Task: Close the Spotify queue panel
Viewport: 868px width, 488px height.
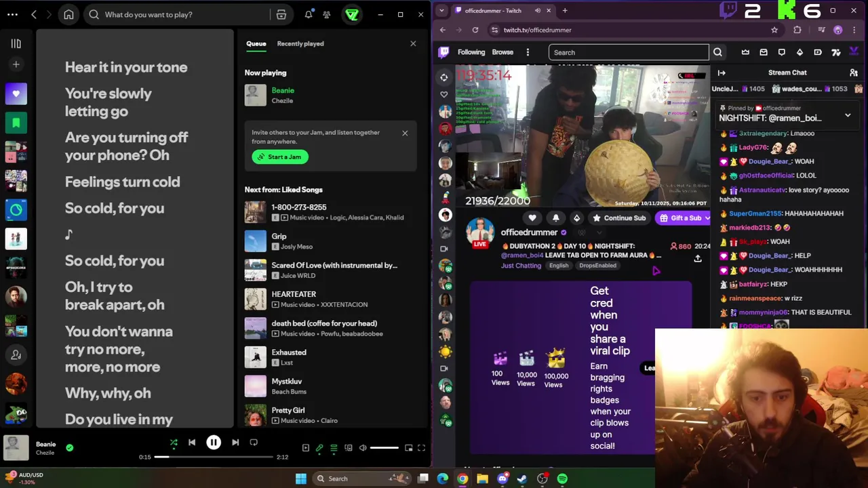Action: click(x=413, y=43)
